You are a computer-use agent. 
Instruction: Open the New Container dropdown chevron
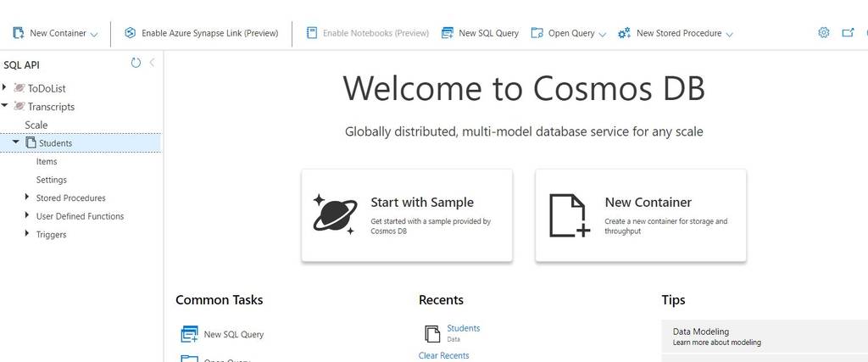pyautogui.click(x=93, y=34)
